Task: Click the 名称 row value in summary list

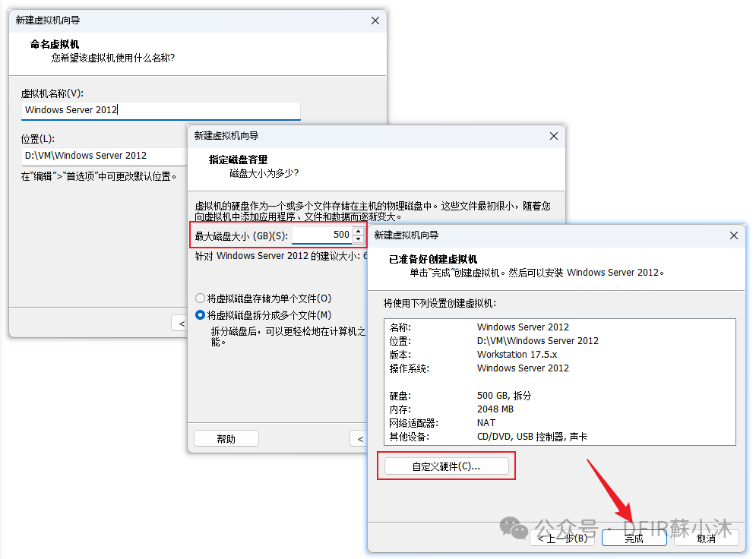Action: tap(524, 327)
